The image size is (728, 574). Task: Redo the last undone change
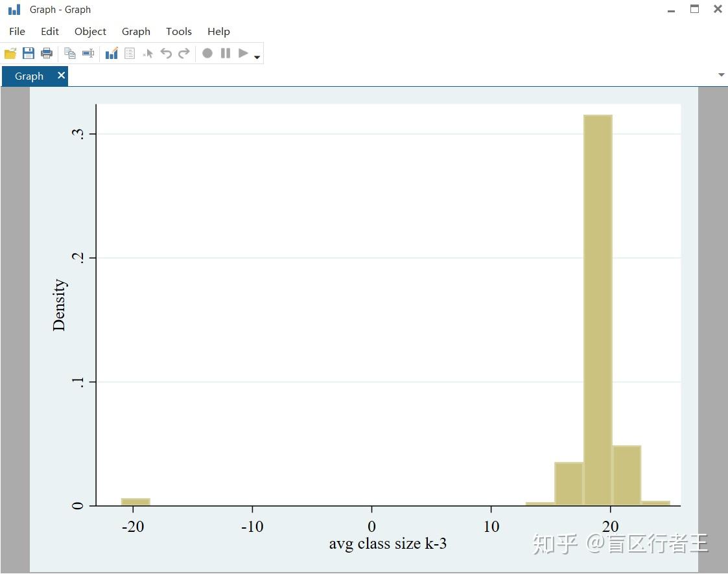click(184, 53)
